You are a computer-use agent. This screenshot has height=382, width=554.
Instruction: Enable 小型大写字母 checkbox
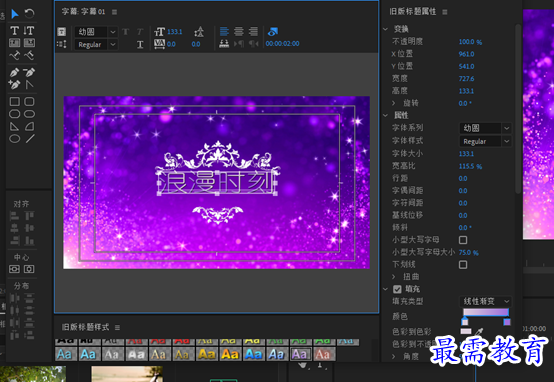click(x=463, y=240)
